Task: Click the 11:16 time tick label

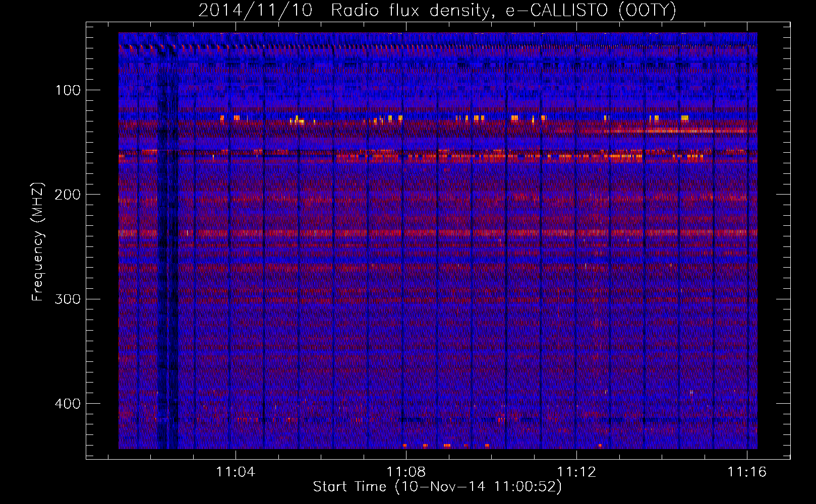Action: (x=747, y=472)
